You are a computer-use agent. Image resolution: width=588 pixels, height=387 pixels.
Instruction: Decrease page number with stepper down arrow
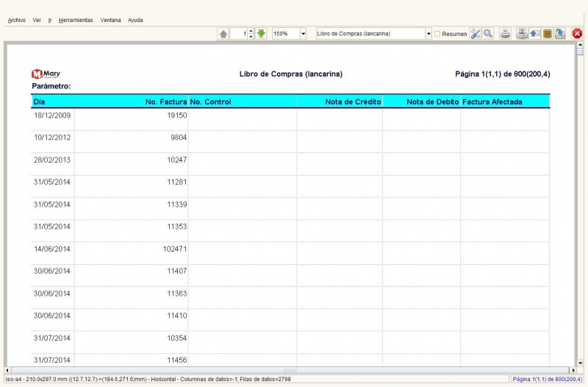pos(251,36)
